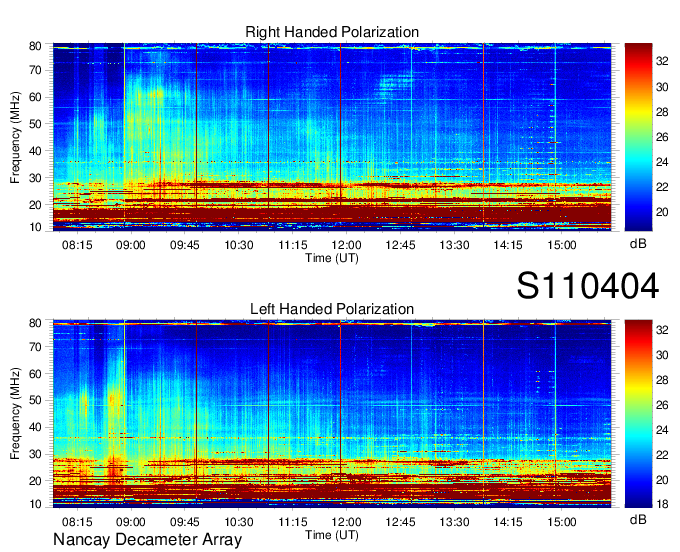Click the dB unit label under the top color bar
Viewport: 680px width, 552px height.
(x=638, y=244)
